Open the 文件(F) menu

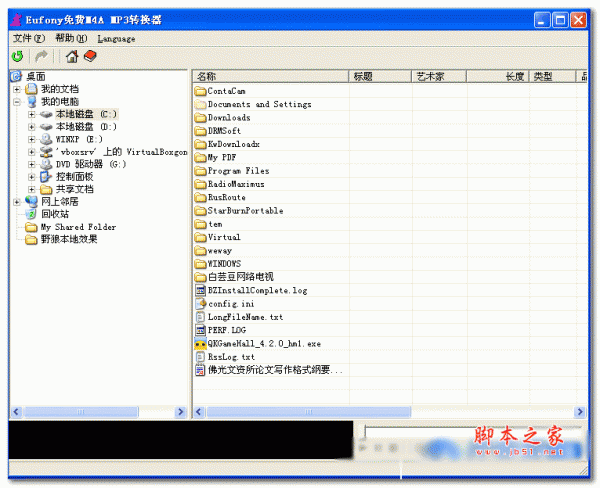29,38
